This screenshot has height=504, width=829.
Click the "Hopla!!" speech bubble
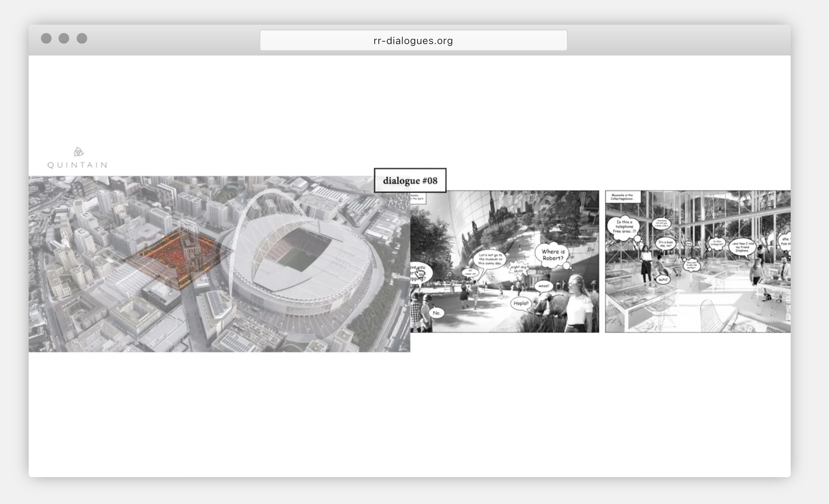521,303
